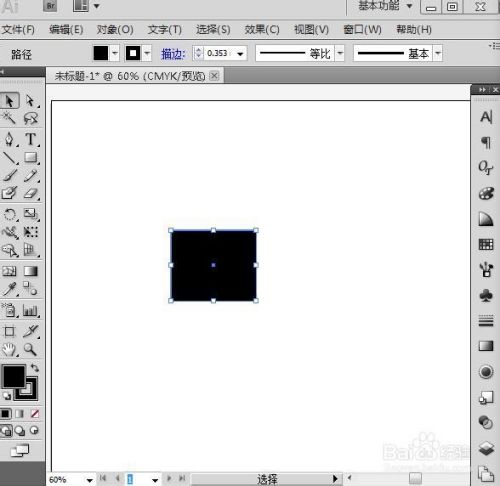
Task: Select the Scale tool
Action: tap(30, 214)
